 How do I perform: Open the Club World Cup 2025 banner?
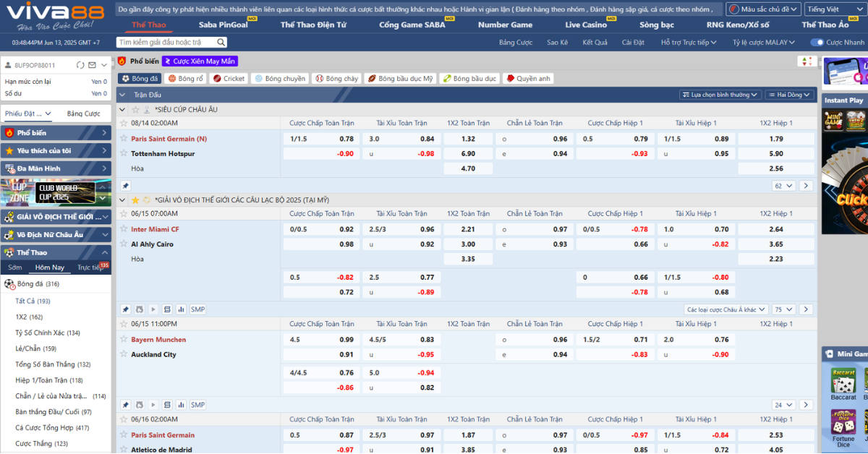click(56, 192)
